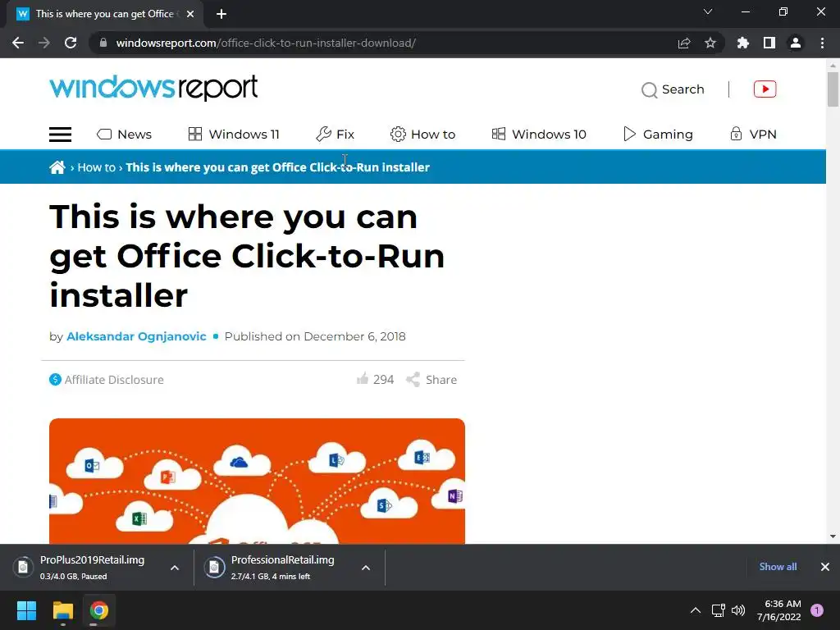The image size is (840, 630).
Task: View site information lock icon
Action: [x=103, y=43]
